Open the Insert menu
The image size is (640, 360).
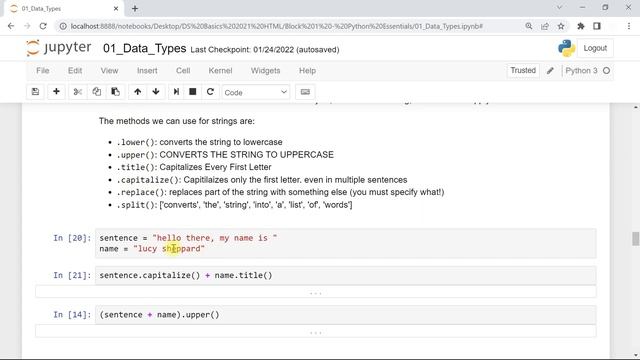147,71
